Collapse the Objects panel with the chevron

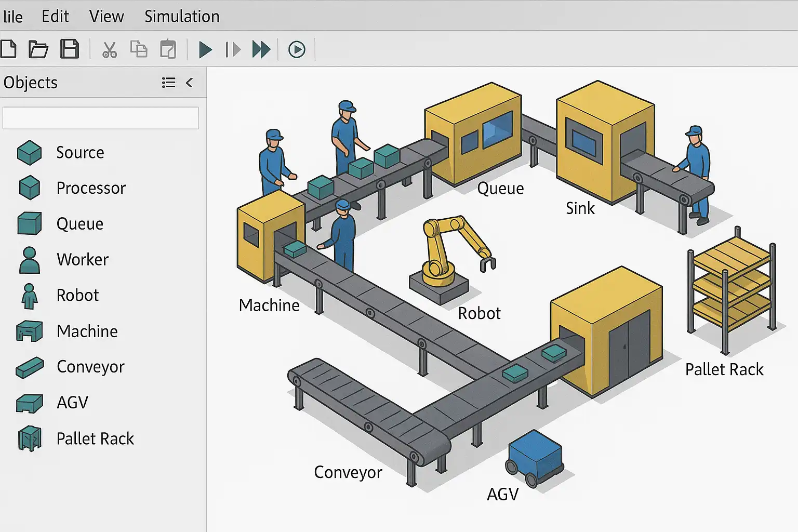(190, 83)
